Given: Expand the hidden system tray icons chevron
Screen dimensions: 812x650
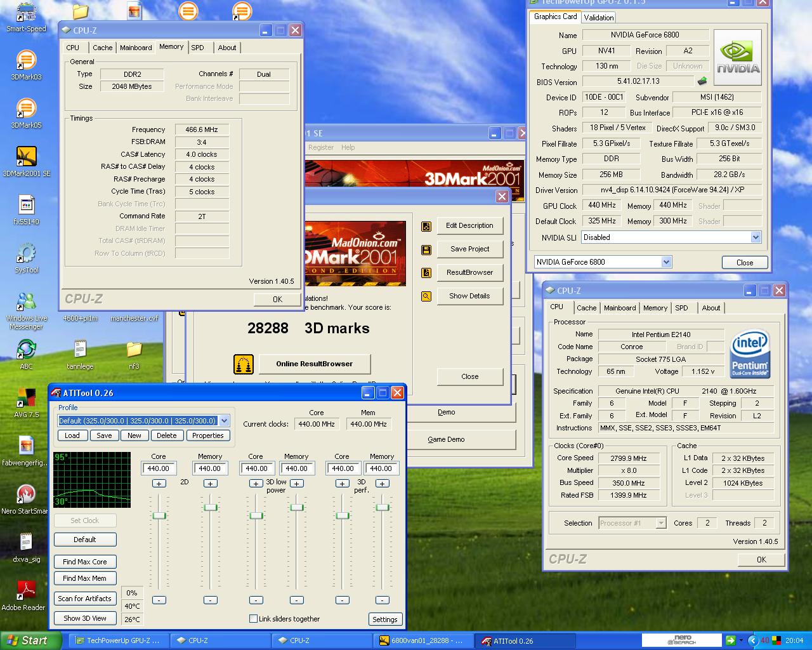Looking at the screenshot, I should tap(753, 640).
